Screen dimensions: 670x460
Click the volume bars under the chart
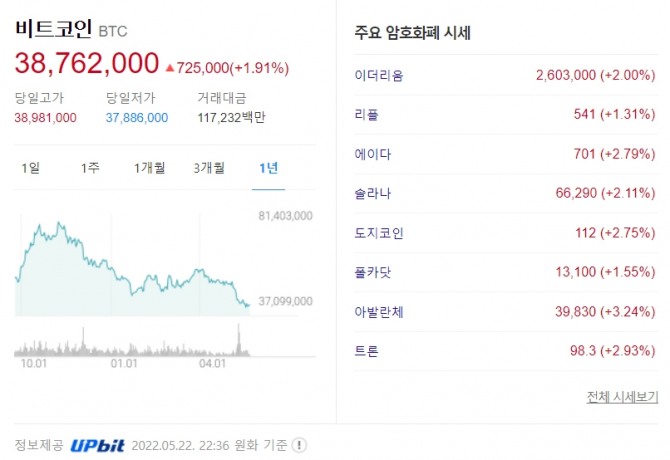coord(130,345)
